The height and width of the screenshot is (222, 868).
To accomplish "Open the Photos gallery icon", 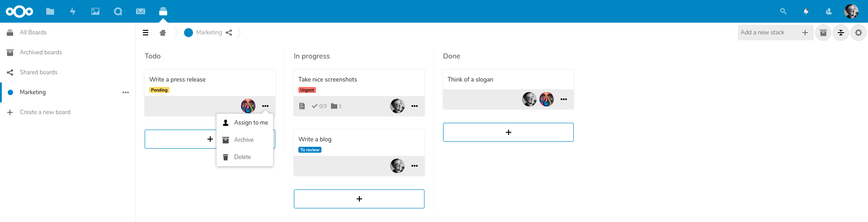I will (95, 11).
